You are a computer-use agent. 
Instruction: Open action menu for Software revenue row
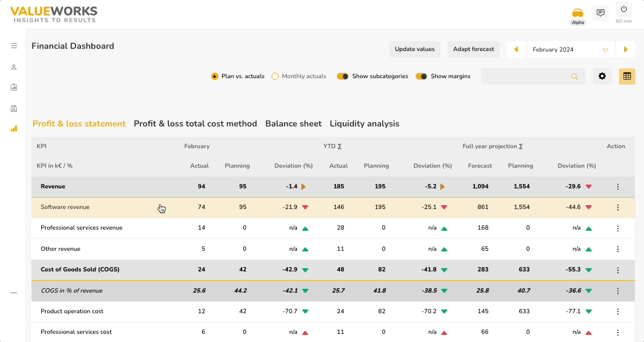click(x=617, y=207)
